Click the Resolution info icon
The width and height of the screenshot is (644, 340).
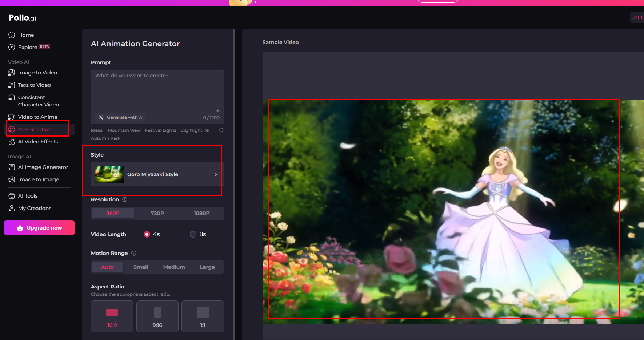pyautogui.click(x=125, y=199)
